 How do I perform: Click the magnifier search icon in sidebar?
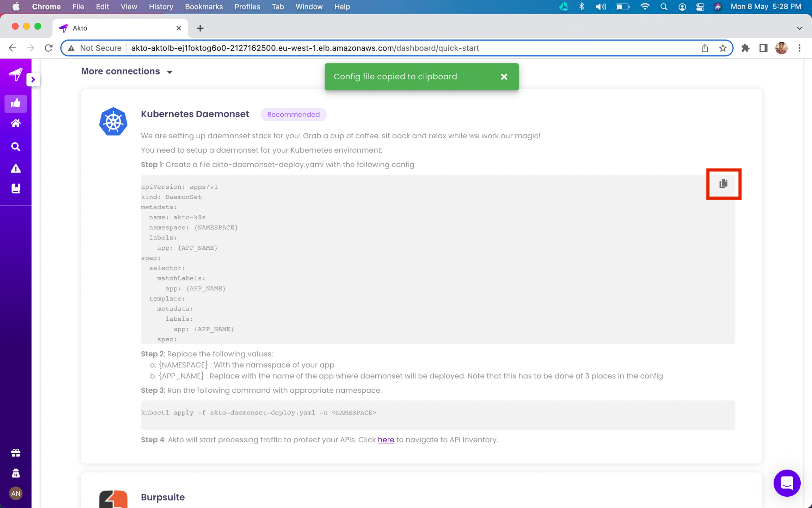(16, 146)
